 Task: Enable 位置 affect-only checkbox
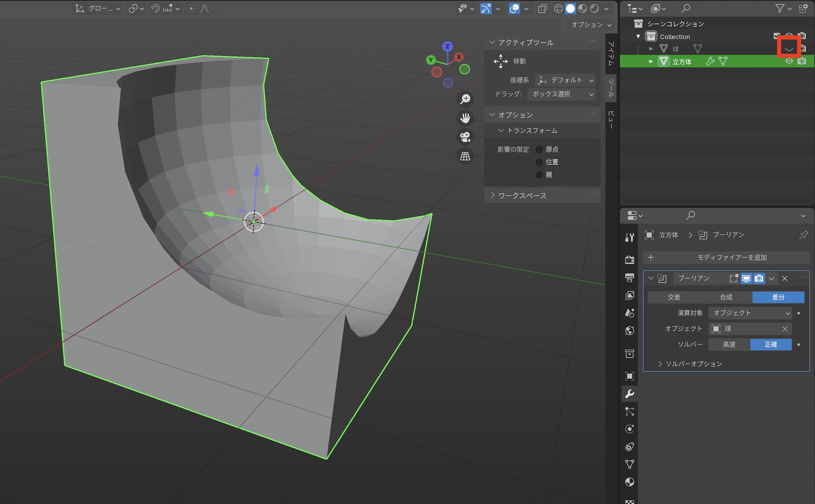click(539, 162)
